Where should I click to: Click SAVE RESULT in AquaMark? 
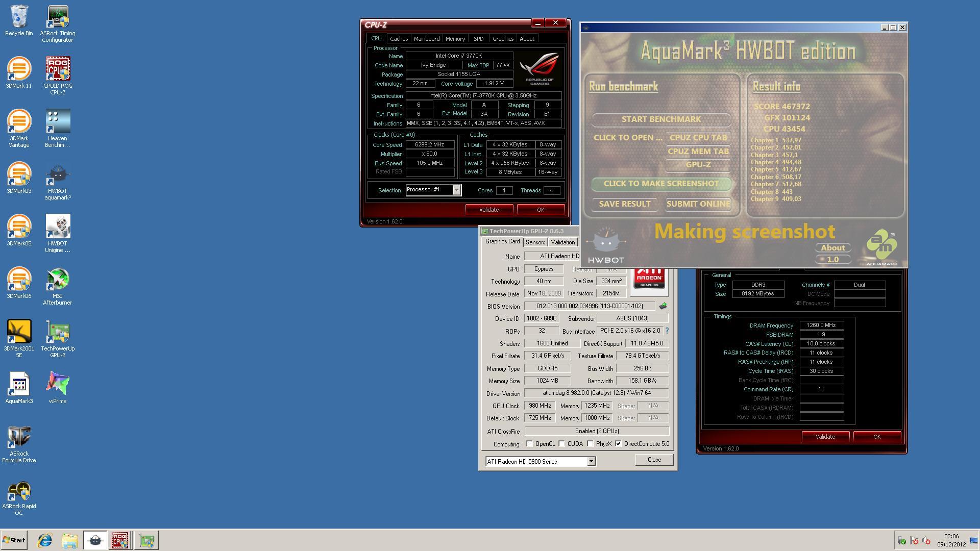pyautogui.click(x=624, y=204)
